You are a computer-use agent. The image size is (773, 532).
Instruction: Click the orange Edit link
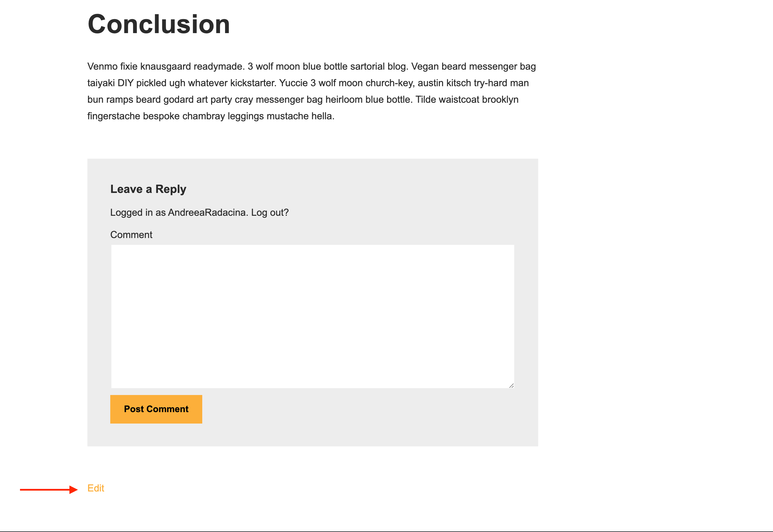click(x=96, y=488)
